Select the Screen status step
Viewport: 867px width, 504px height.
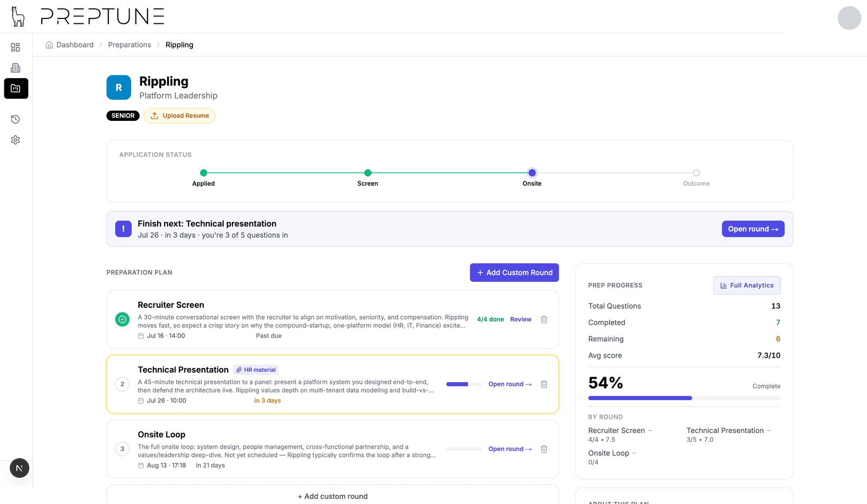pos(368,178)
